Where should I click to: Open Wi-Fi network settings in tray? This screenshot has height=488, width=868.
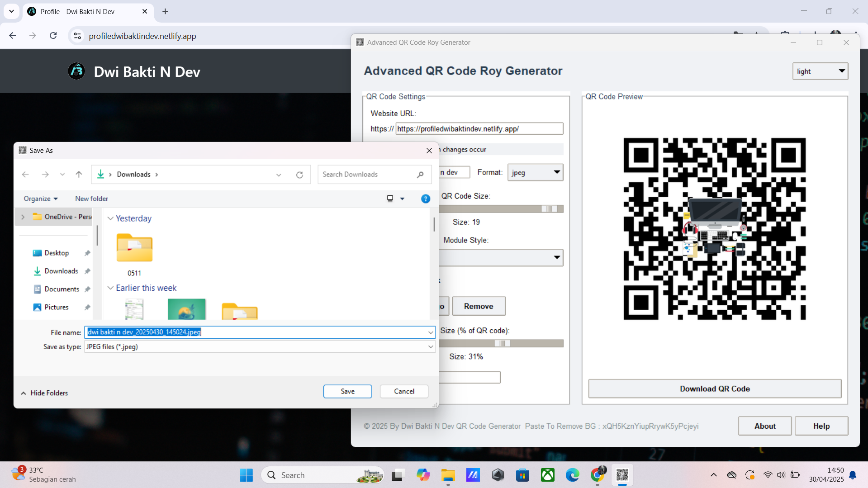768,475
